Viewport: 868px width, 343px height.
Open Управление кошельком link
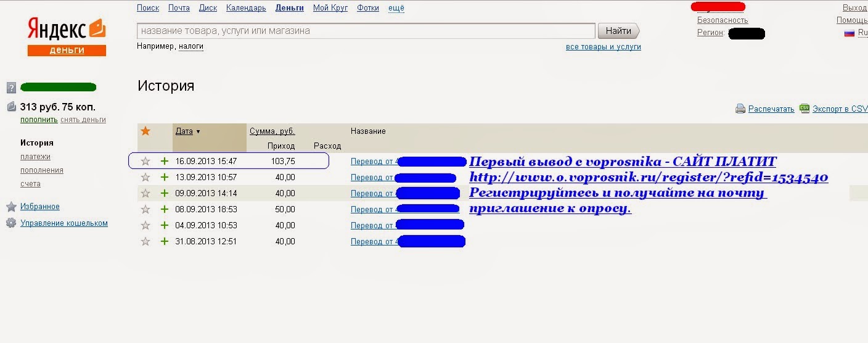pos(64,223)
